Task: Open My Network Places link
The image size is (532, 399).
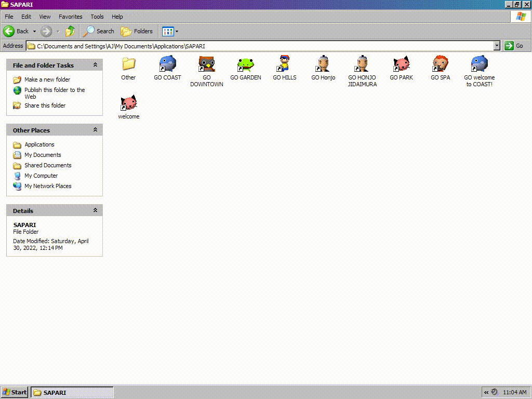Action: point(48,186)
